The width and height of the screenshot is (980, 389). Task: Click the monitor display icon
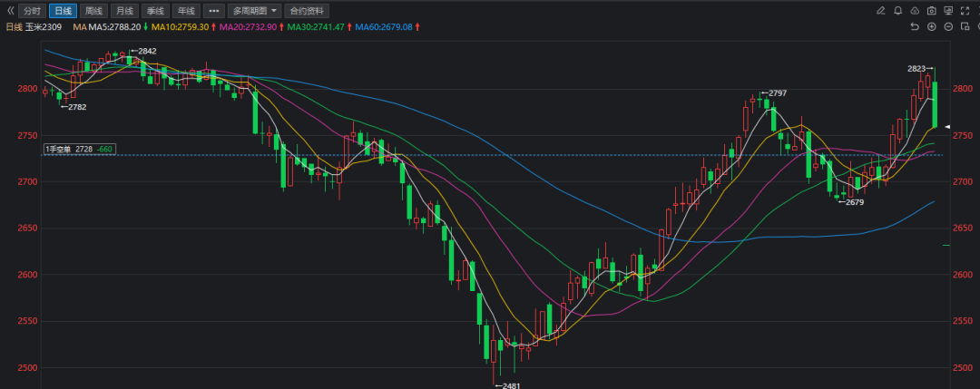[x=948, y=11]
